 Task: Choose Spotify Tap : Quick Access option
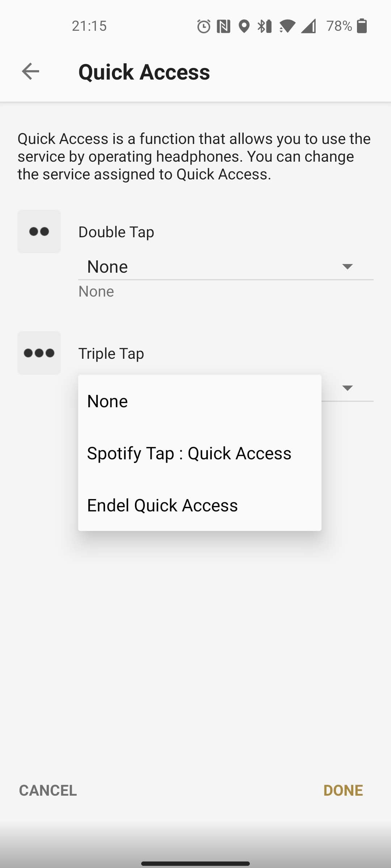189,453
